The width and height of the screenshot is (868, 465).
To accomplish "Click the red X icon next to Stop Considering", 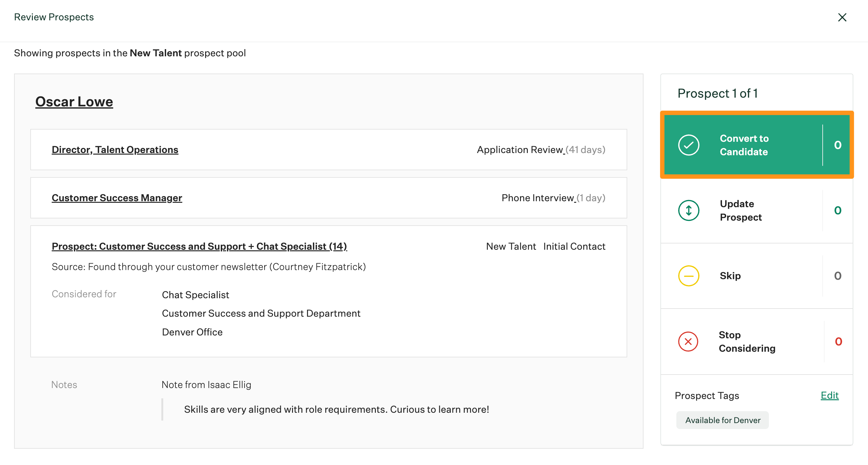I will click(x=688, y=342).
